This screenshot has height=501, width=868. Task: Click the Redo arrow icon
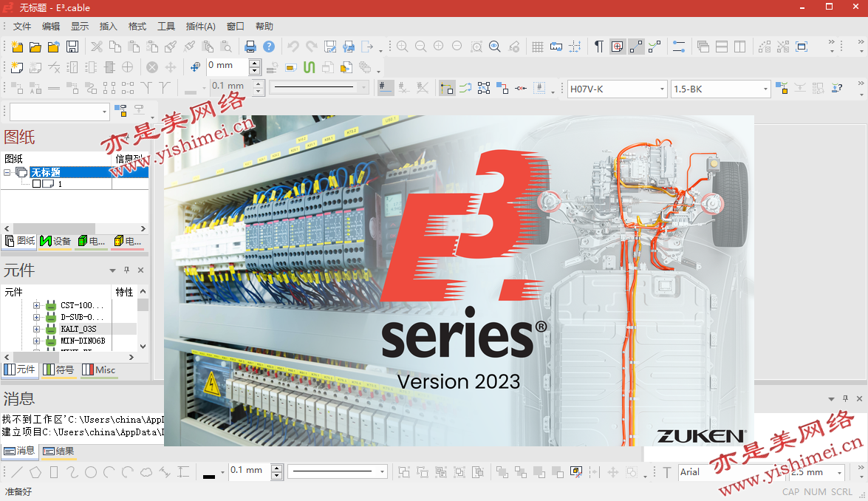click(x=312, y=47)
